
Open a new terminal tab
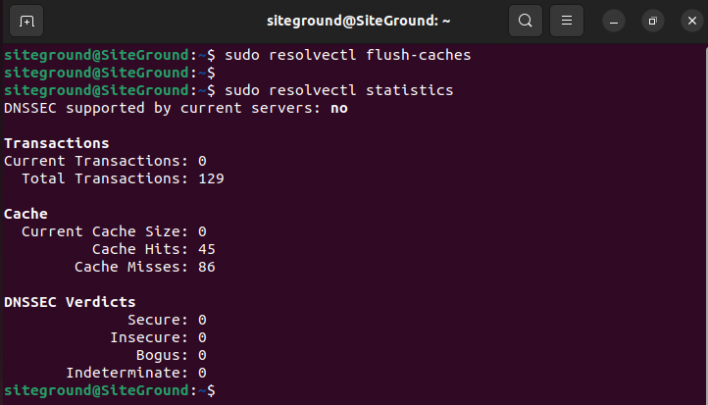26,21
